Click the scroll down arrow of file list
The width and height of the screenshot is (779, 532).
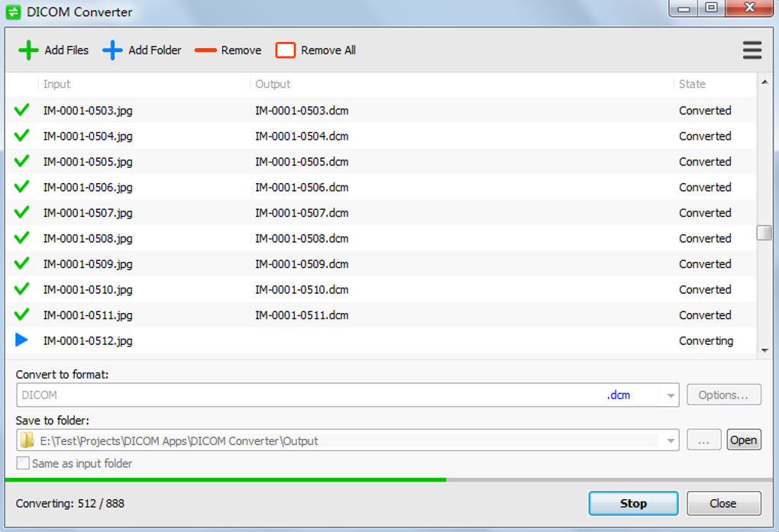764,350
